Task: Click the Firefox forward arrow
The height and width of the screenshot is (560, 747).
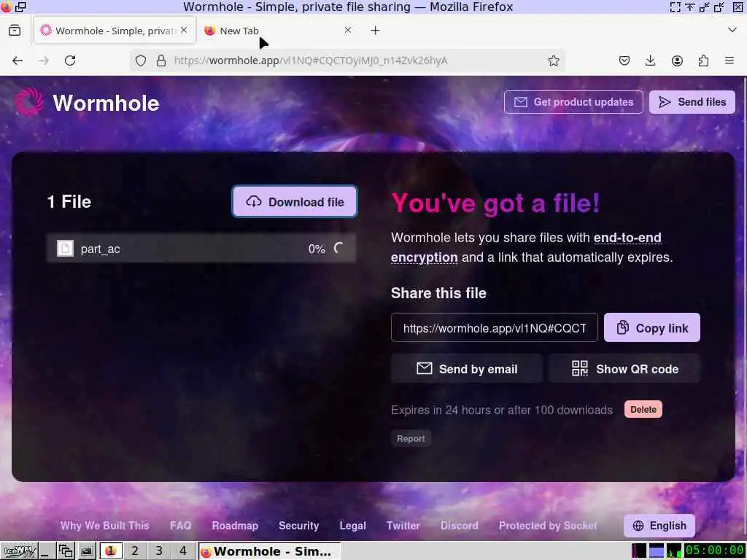Action: 44,61
